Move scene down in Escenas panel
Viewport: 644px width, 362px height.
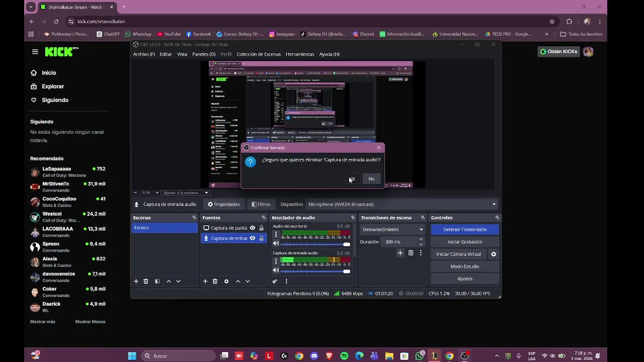(x=178, y=282)
